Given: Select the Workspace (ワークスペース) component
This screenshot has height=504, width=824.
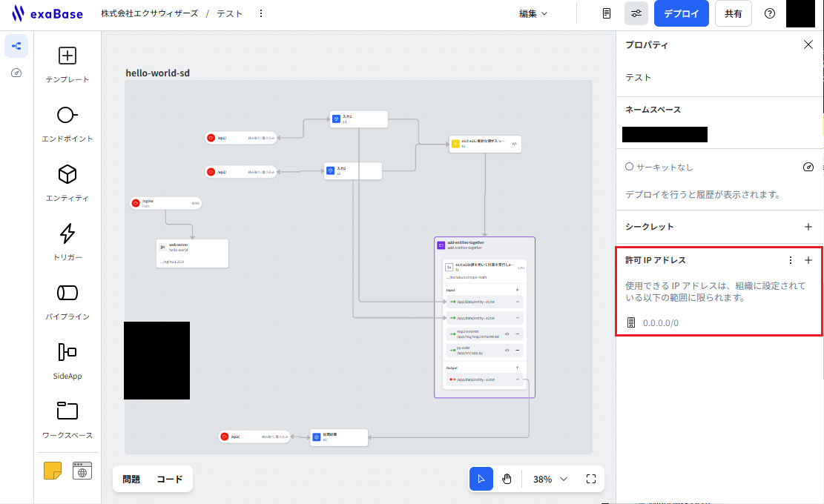Looking at the screenshot, I should pyautogui.click(x=67, y=420).
